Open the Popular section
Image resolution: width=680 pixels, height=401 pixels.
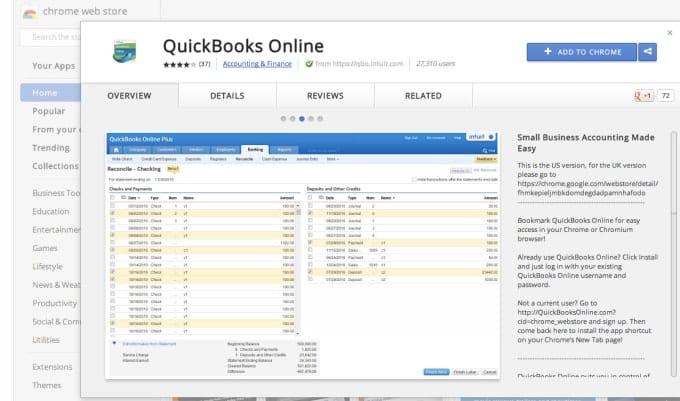tap(49, 111)
